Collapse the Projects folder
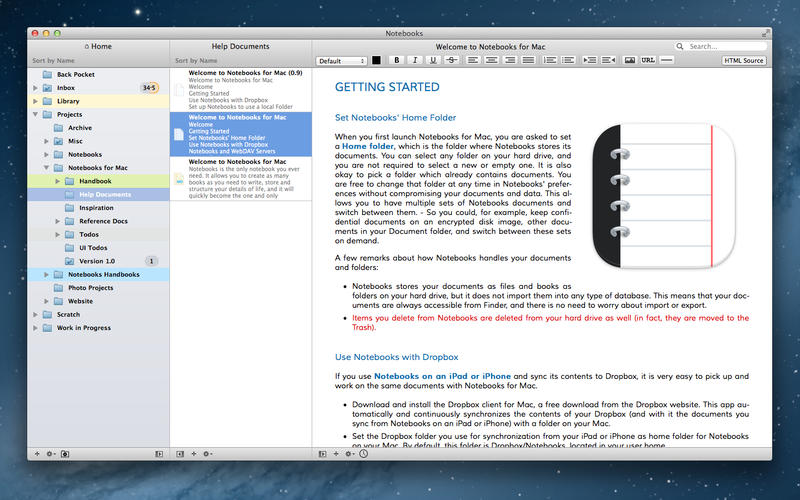The image size is (800, 500). (x=35, y=114)
